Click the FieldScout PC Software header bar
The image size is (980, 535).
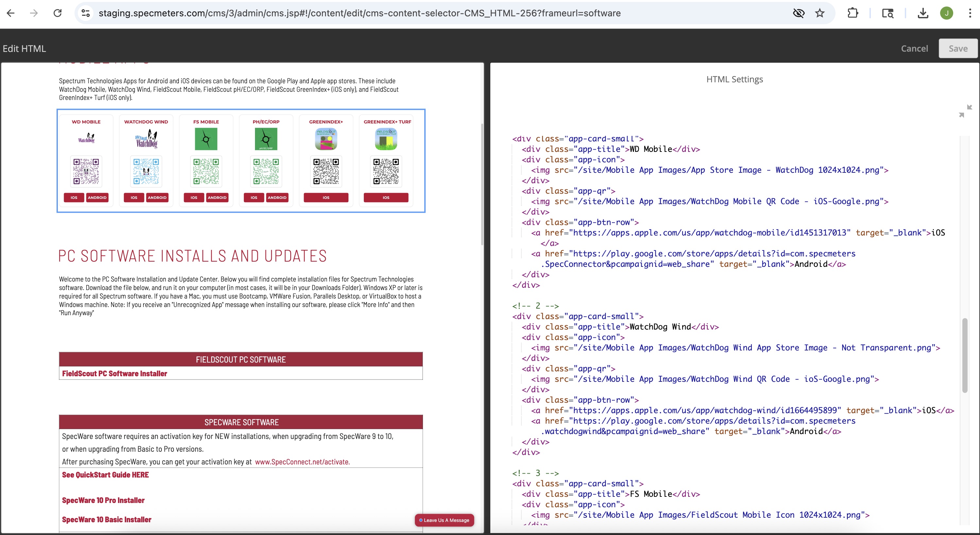(241, 359)
